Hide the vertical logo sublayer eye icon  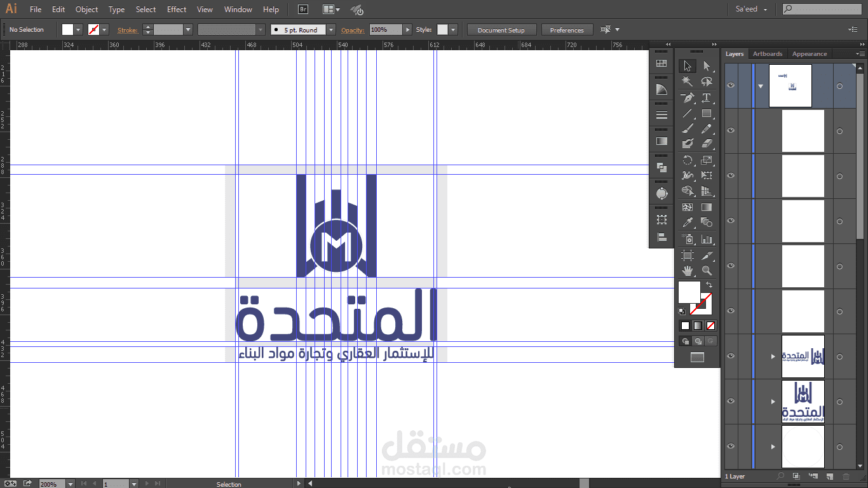pyautogui.click(x=731, y=401)
